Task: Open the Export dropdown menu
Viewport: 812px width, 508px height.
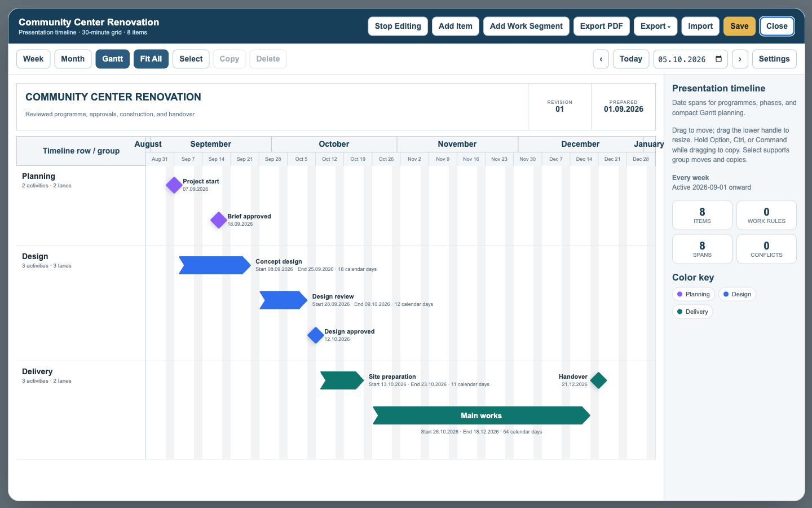Action: point(655,27)
